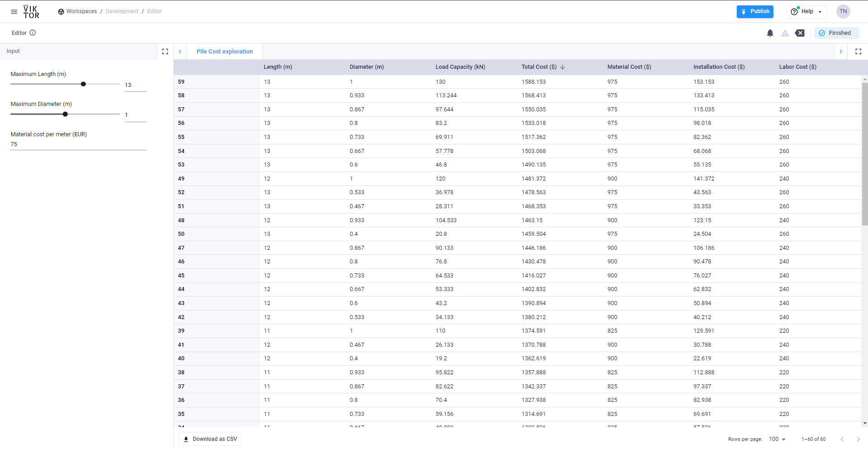
Task: Click load capacity cell 36.978
Action: (444, 192)
